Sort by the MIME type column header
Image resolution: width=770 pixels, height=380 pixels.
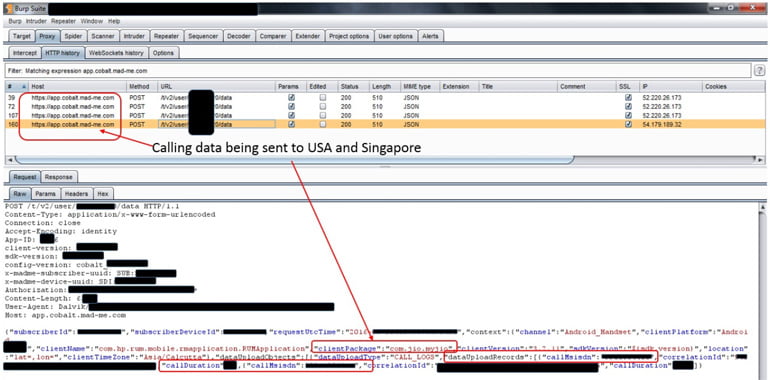click(420, 86)
